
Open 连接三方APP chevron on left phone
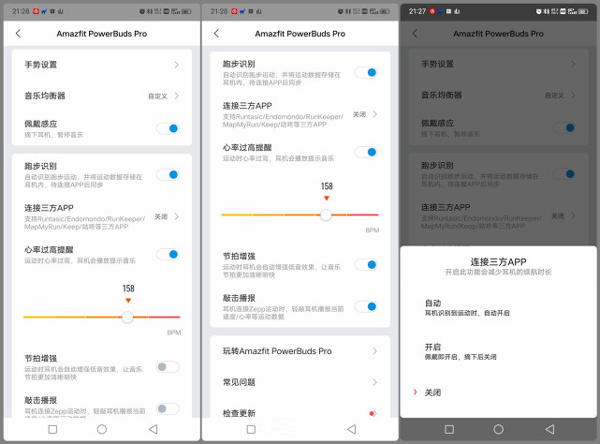tap(176, 216)
